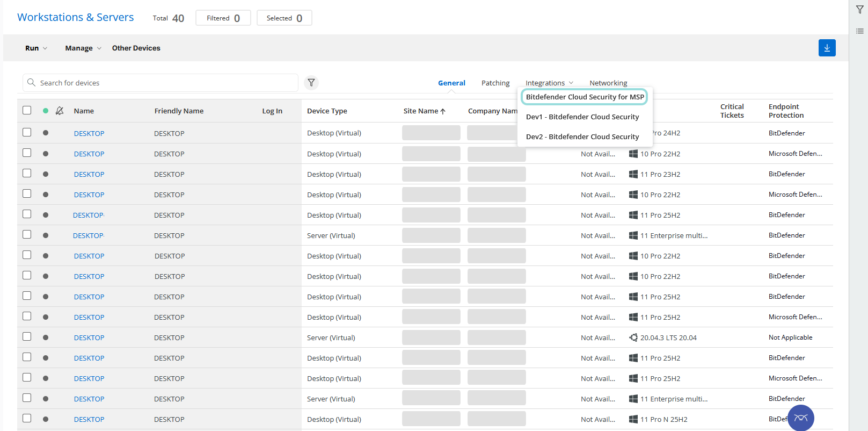This screenshot has height=431, width=868.
Task: Click the Filtered 0 counter button
Action: (x=223, y=18)
